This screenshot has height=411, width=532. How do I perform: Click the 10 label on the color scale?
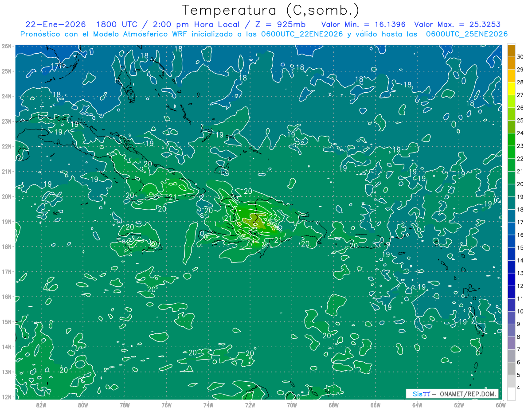coord(520,311)
